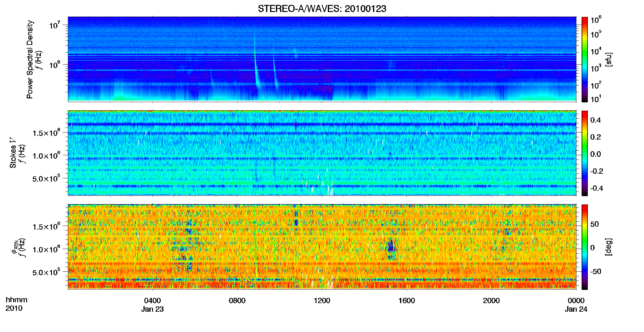Click the 0.4 tick on the Stokes V color bar
The width and height of the screenshot is (644, 332).
coord(595,120)
